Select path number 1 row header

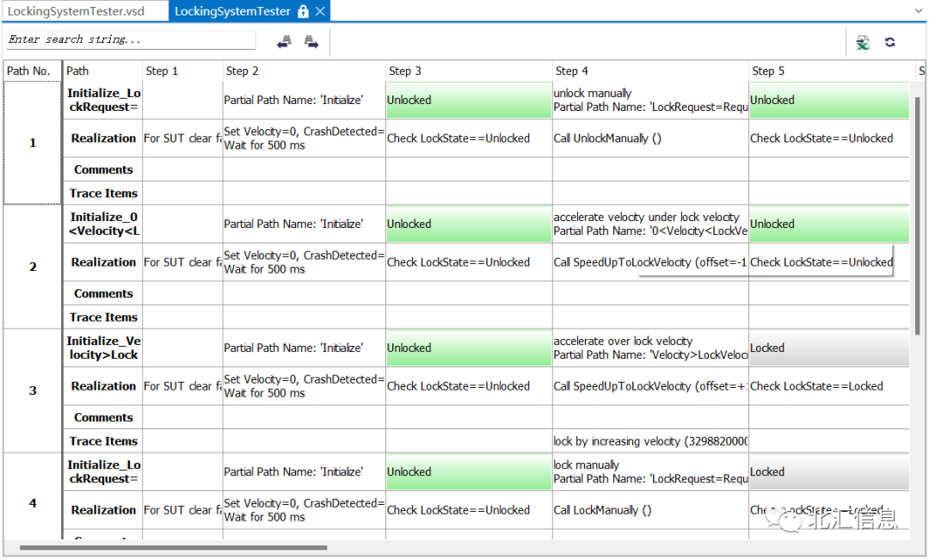click(x=33, y=143)
